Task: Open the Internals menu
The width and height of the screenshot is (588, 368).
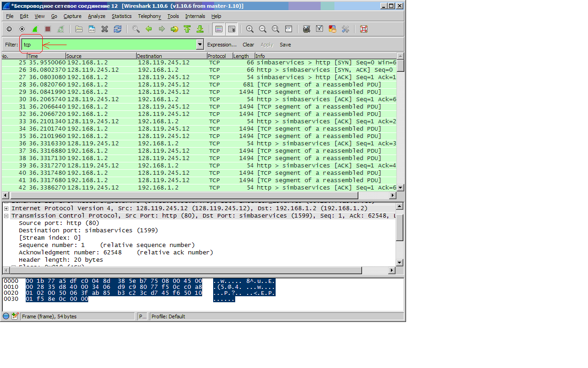Action: pos(195,16)
